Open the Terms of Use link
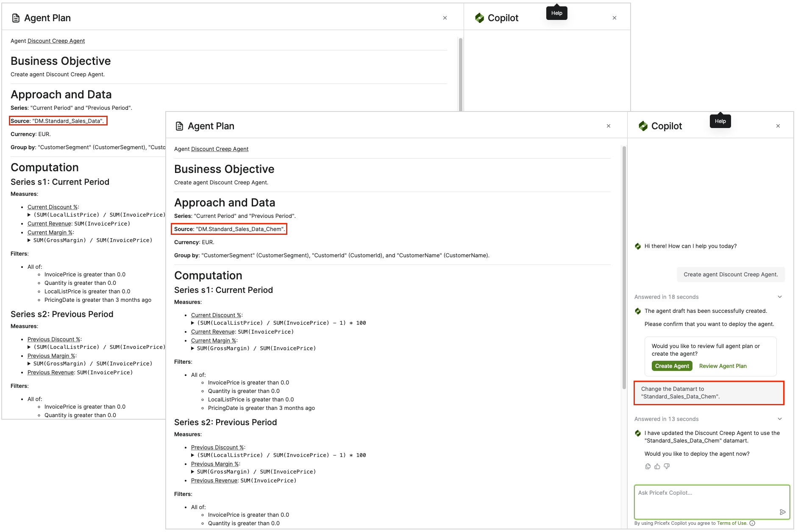 coord(732,523)
